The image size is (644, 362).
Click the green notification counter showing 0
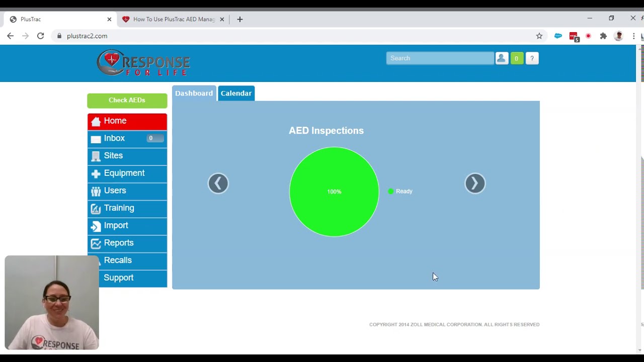point(517,58)
